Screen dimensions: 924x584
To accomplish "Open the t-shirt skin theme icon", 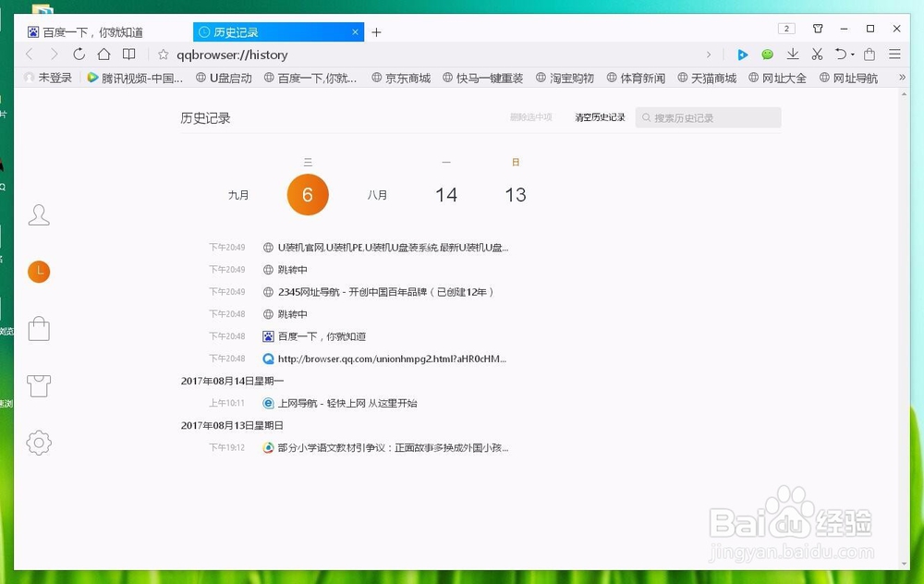I will [x=39, y=385].
